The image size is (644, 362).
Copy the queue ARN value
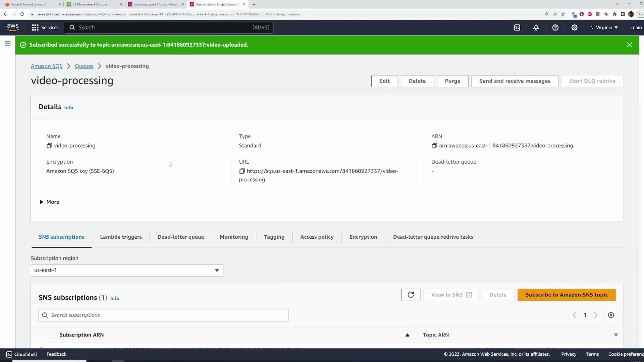(x=434, y=145)
